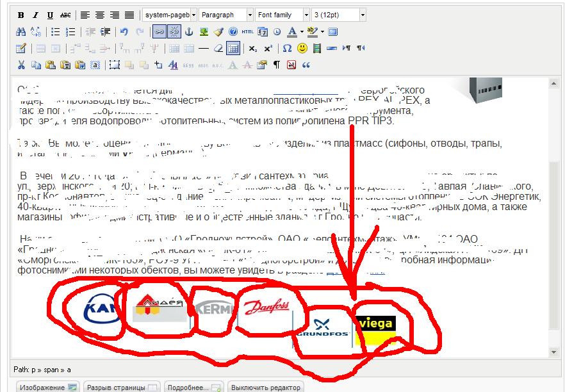Justify text fully
The width and height of the screenshot is (565, 392).
tap(129, 15)
